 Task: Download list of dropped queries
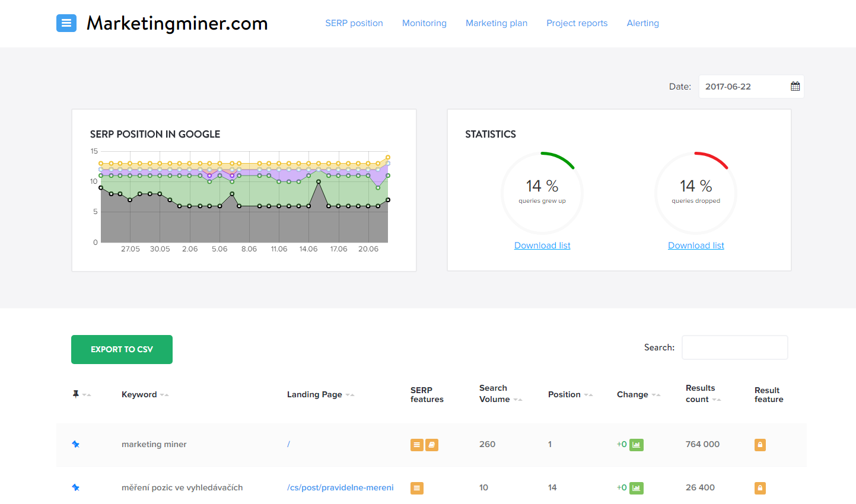[696, 245]
